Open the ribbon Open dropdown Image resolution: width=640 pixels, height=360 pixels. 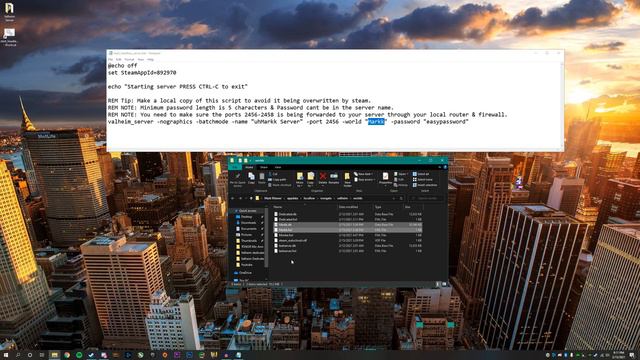point(401,174)
